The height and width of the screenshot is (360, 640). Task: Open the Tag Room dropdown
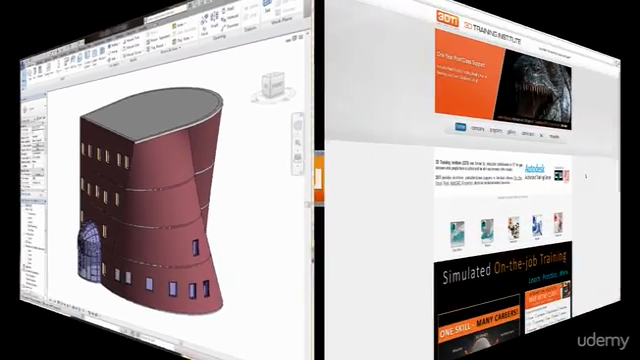coord(156,47)
